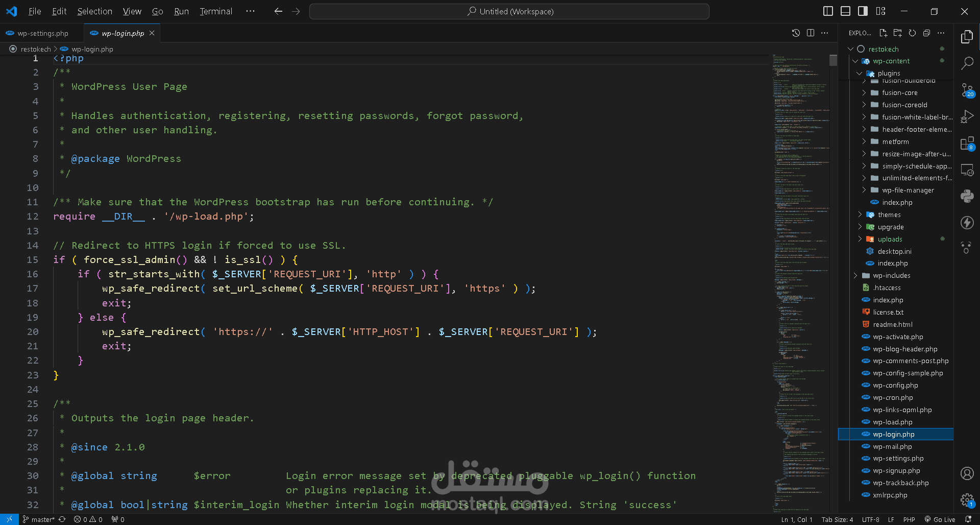Go back with the left arrow
Image resolution: width=980 pixels, height=525 pixels.
[x=278, y=11]
